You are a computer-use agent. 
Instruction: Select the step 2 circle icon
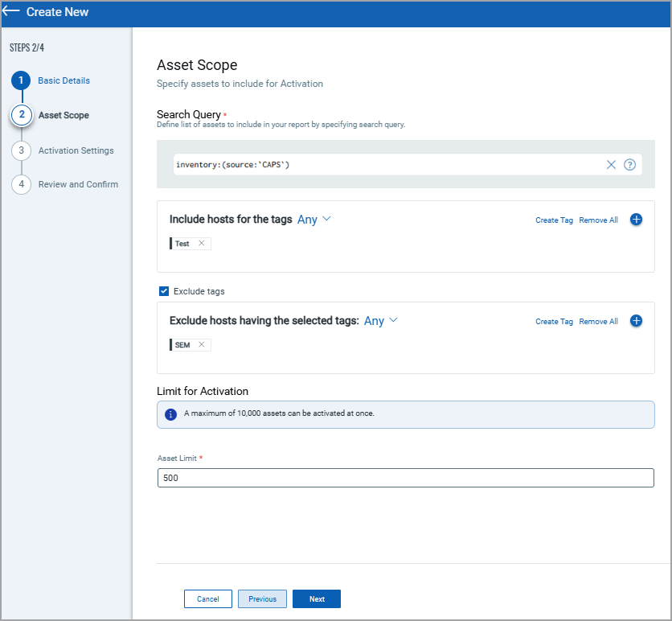tap(22, 115)
